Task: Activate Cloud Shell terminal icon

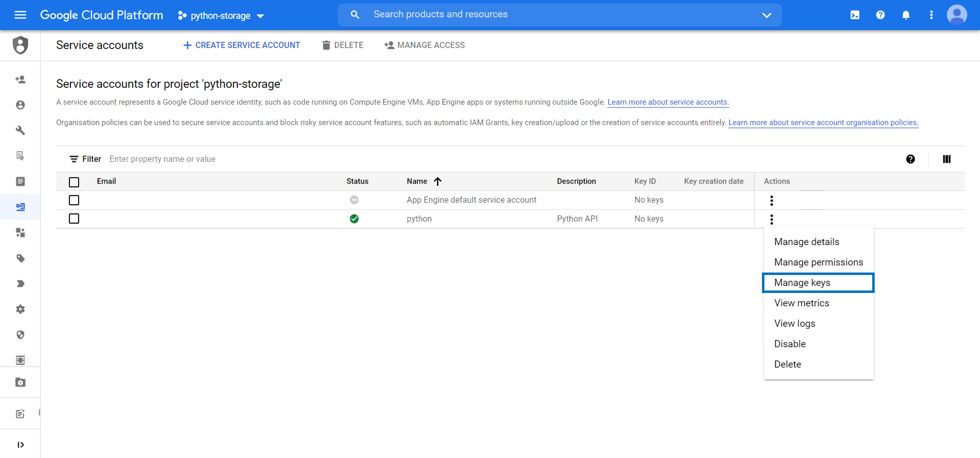Action: [x=855, y=15]
